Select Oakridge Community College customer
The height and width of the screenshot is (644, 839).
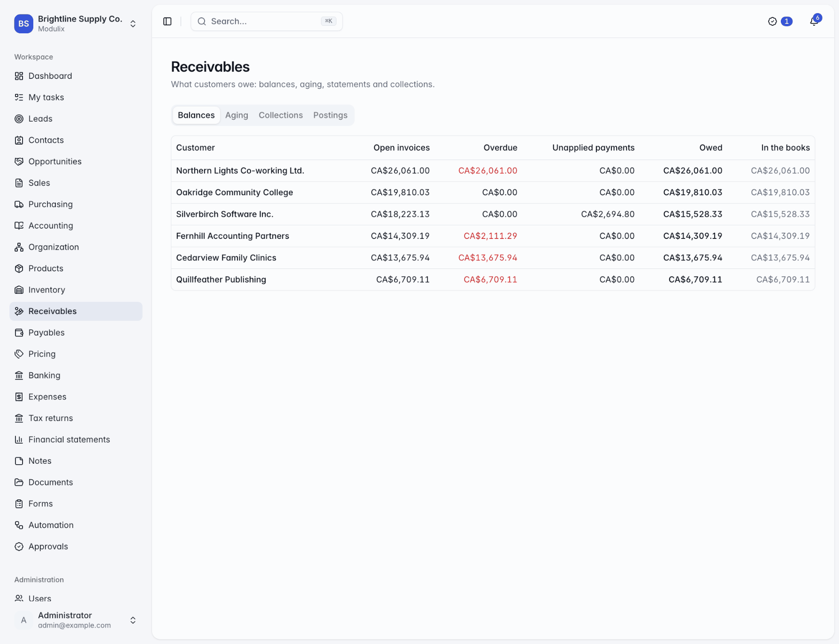coord(234,192)
